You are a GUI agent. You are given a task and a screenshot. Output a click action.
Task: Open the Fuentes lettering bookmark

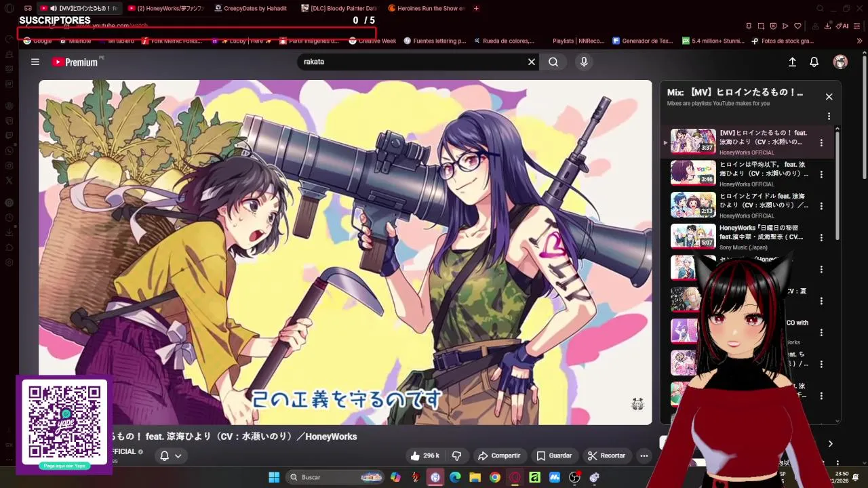tap(435, 41)
